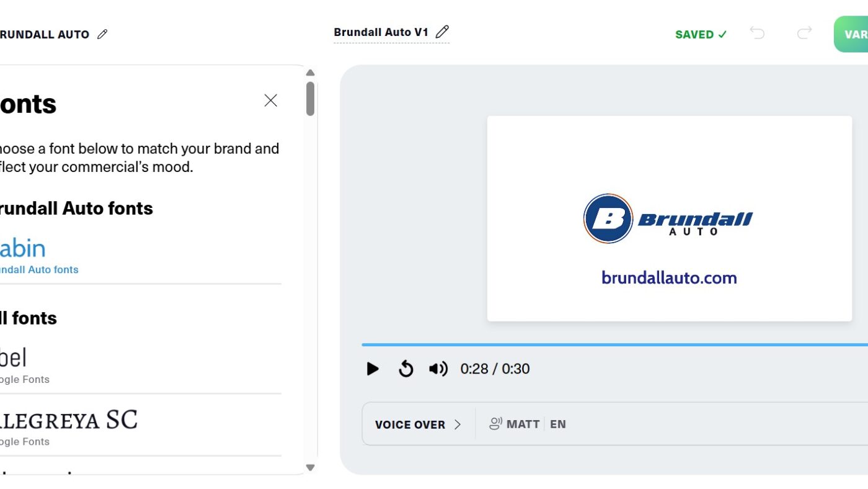Close the Fonts panel

270,101
